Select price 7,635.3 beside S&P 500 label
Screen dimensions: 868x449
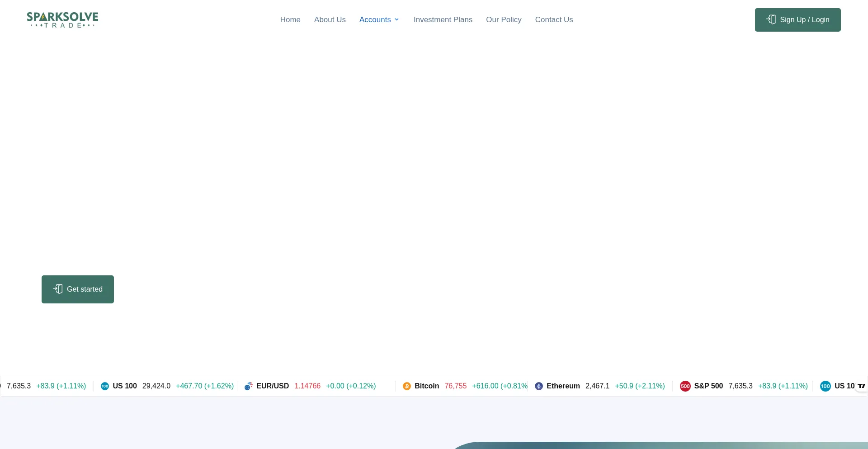[741, 386]
